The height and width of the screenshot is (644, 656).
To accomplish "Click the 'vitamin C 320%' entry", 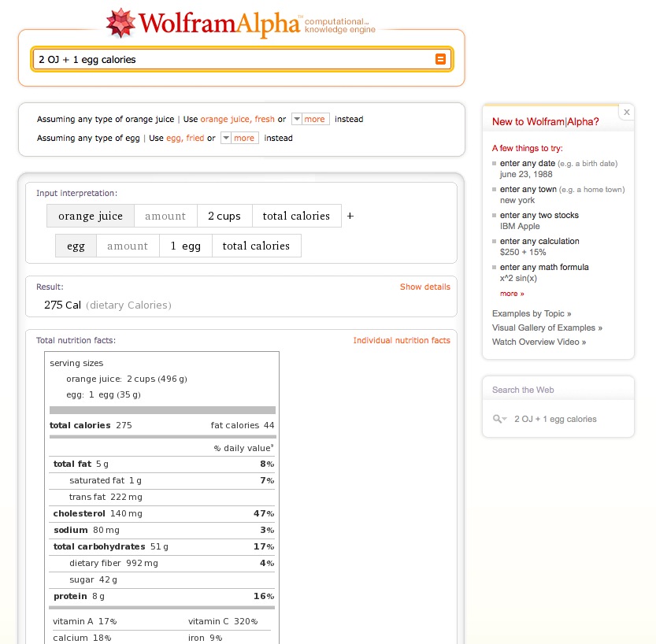I will [x=223, y=621].
